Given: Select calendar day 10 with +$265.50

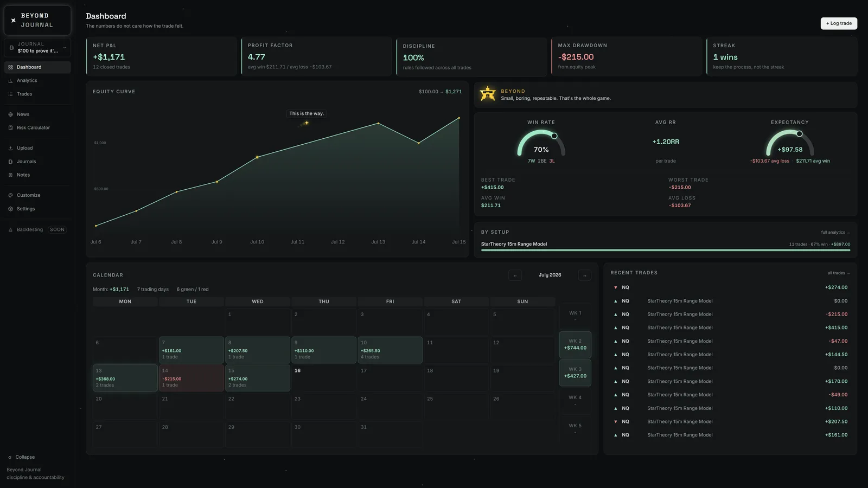Looking at the screenshot, I should (x=390, y=350).
